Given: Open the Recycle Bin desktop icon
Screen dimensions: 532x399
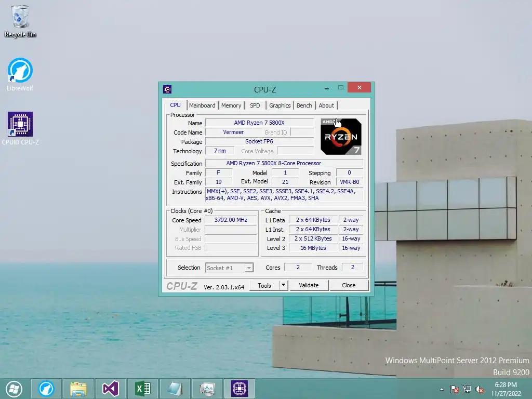Looking at the screenshot, I should (20, 21).
